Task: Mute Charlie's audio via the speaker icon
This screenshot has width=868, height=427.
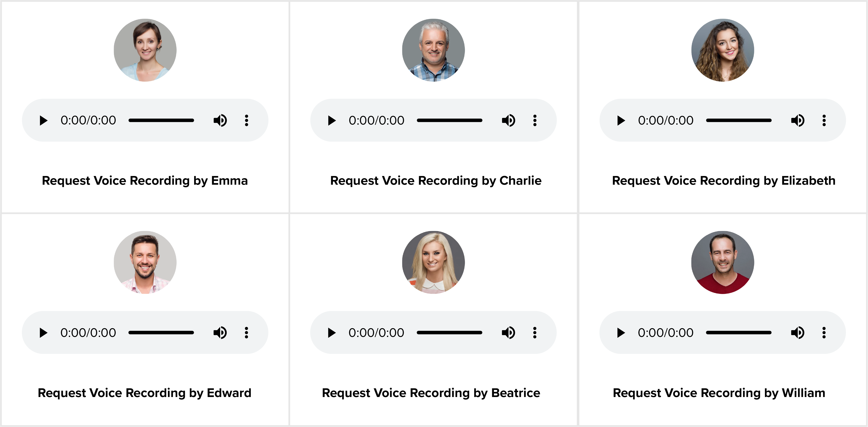Action: 508,120
